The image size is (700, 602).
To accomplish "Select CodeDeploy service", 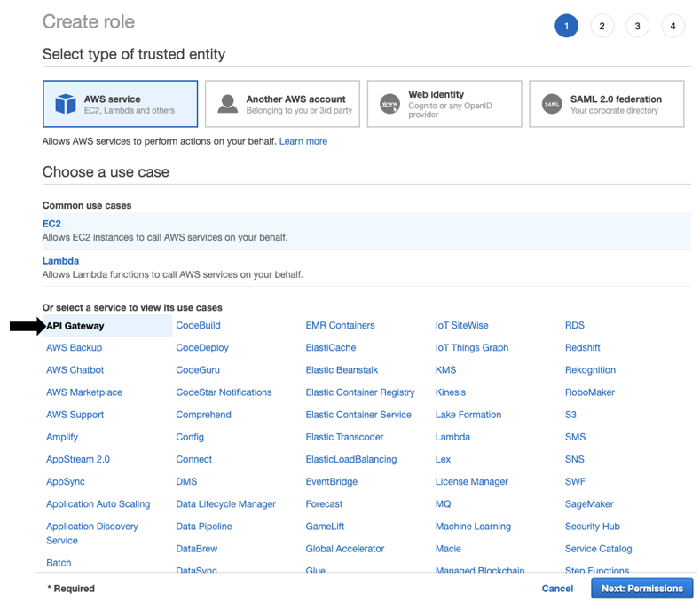I will (x=202, y=348).
